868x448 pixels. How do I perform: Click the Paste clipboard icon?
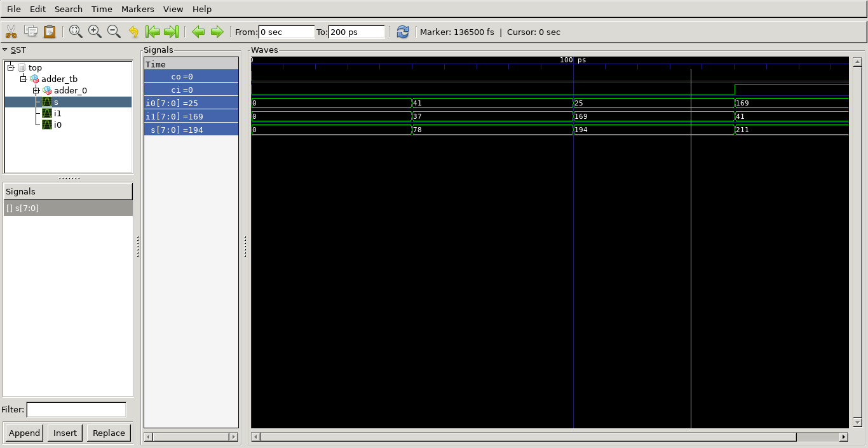click(50, 31)
